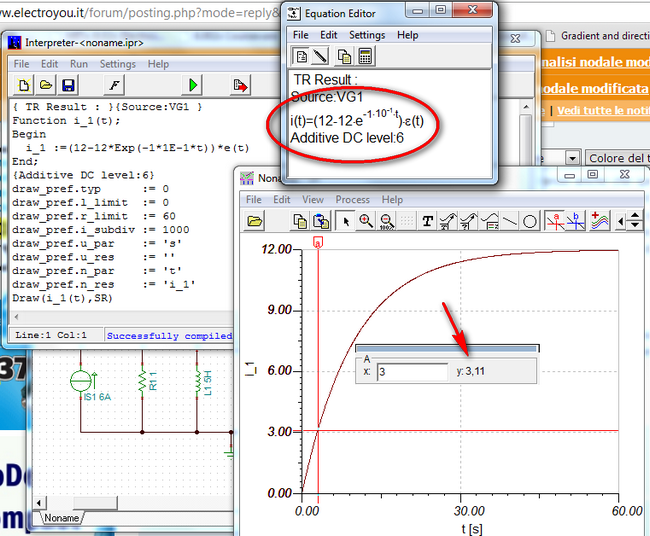Click the zoom in magnifier in diagram toolbar
The width and height of the screenshot is (650, 536).
click(366, 221)
